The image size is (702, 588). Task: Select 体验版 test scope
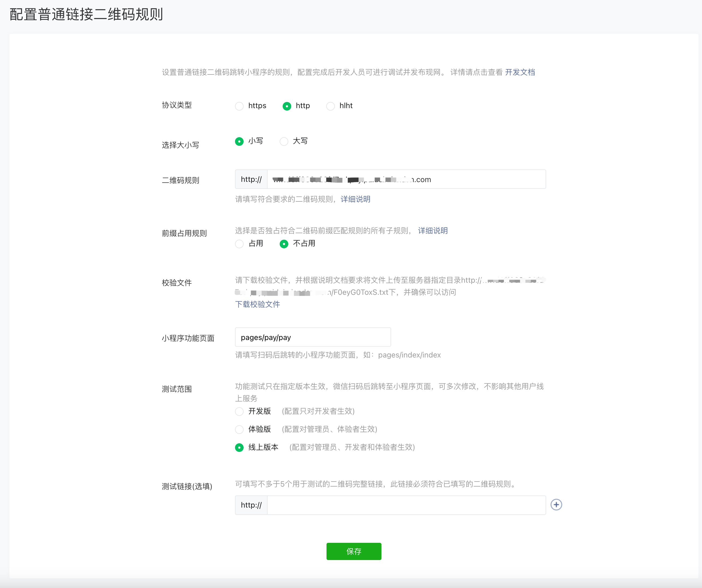click(239, 429)
